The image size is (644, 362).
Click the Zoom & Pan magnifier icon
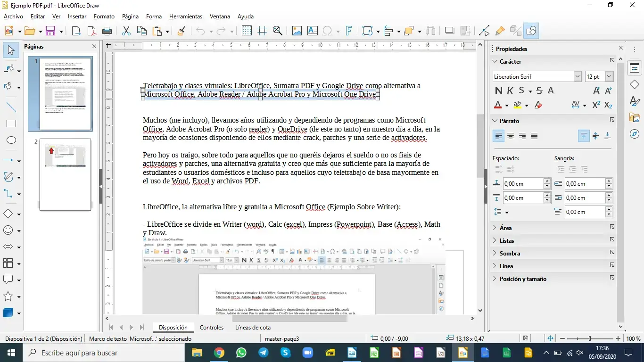click(278, 31)
